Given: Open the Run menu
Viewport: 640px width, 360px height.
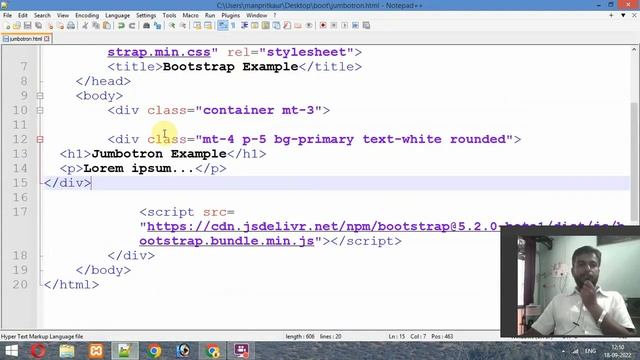Looking at the screenshot, I should tap(210, 15).
